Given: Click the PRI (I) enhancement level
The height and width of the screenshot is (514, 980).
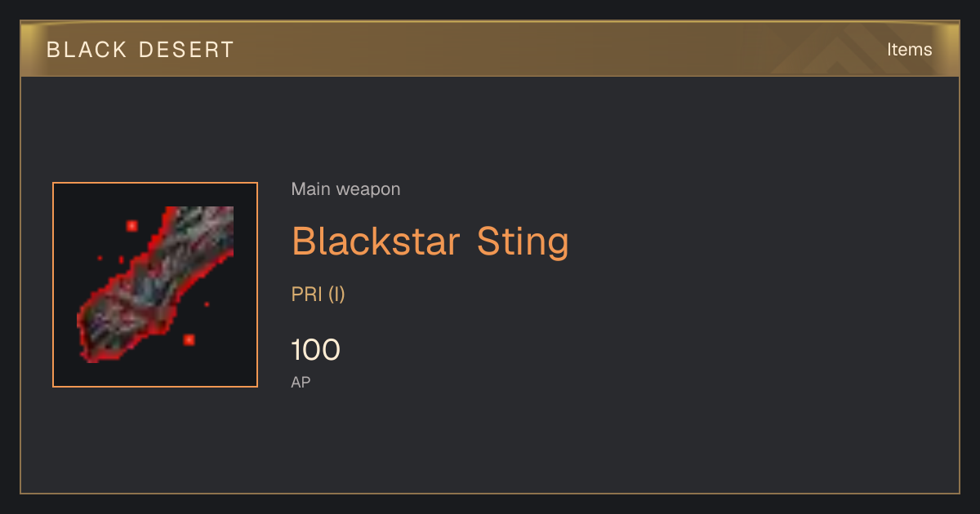Looking at the screenshot, I should tap(318, 295).
